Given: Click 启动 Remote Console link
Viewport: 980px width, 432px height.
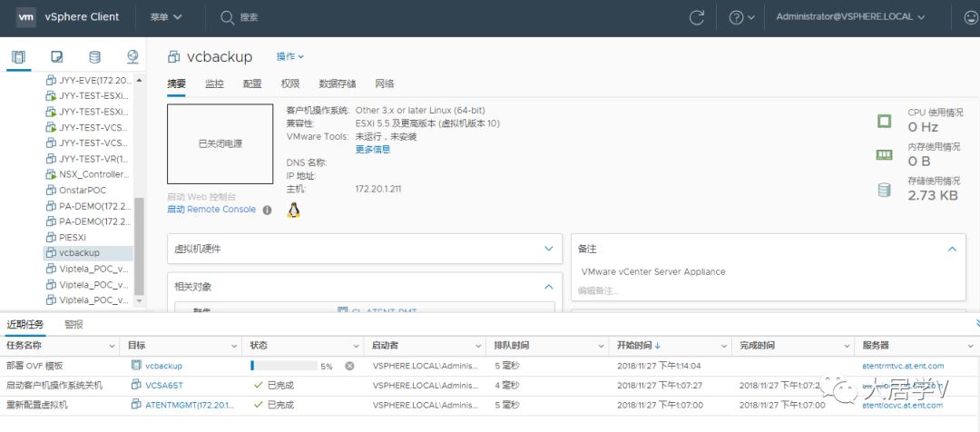Looking at the screenshot, I should (x=211, y=210).
